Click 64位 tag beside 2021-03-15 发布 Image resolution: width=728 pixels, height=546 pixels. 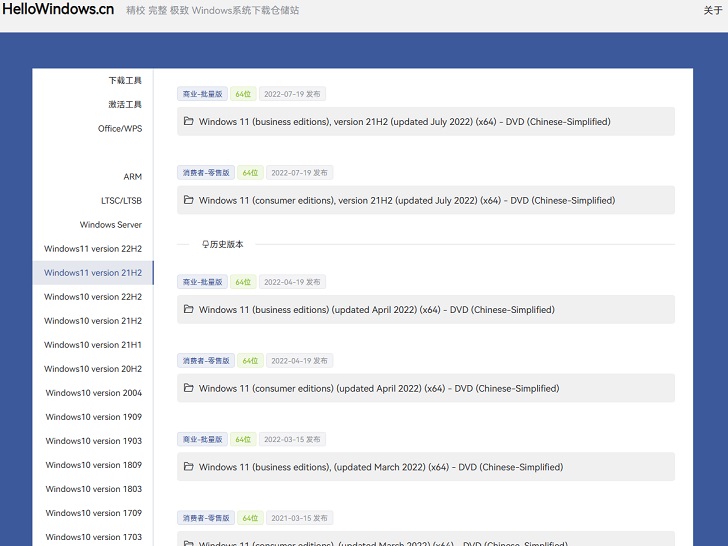250,518
